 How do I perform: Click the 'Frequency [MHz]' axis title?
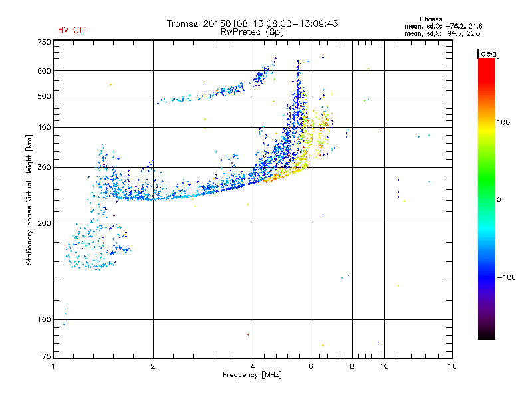[x=252, y=375]
